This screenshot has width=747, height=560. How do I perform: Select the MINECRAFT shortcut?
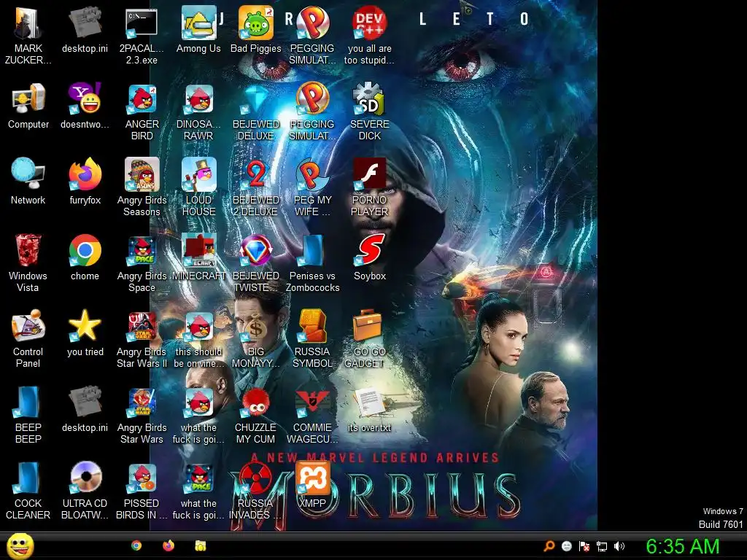pyautogui.click(x=198, y=257)
